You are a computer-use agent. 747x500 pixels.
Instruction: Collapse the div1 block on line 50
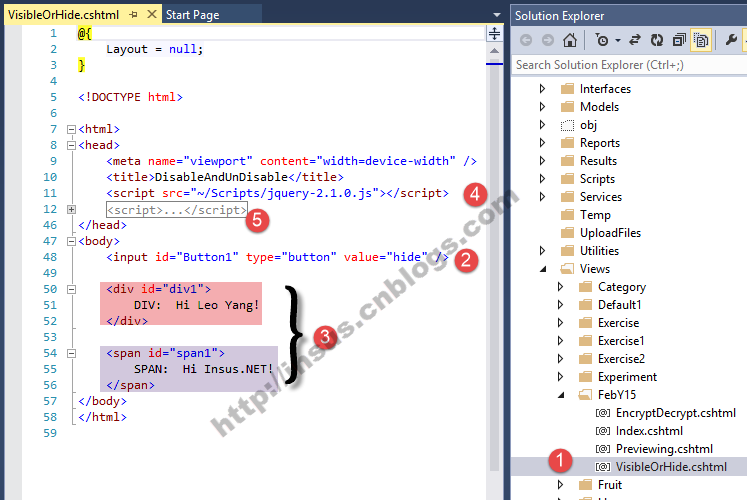[x=71, y=289]
